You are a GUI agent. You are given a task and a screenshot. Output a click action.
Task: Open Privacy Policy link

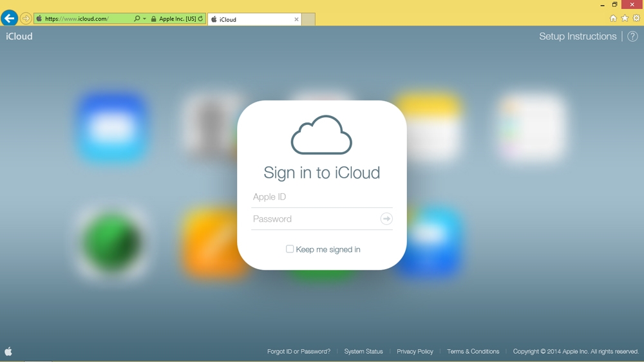[415, 351]
